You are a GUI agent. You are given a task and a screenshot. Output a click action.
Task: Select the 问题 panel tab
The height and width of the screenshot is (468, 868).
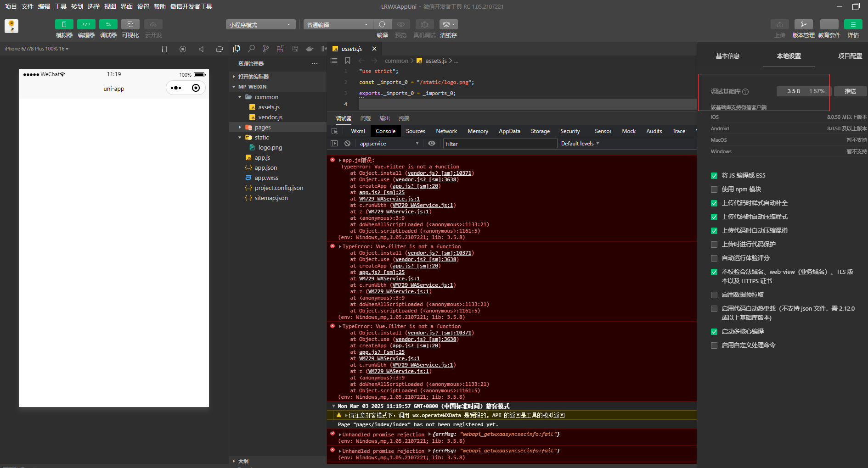[366, 118]
